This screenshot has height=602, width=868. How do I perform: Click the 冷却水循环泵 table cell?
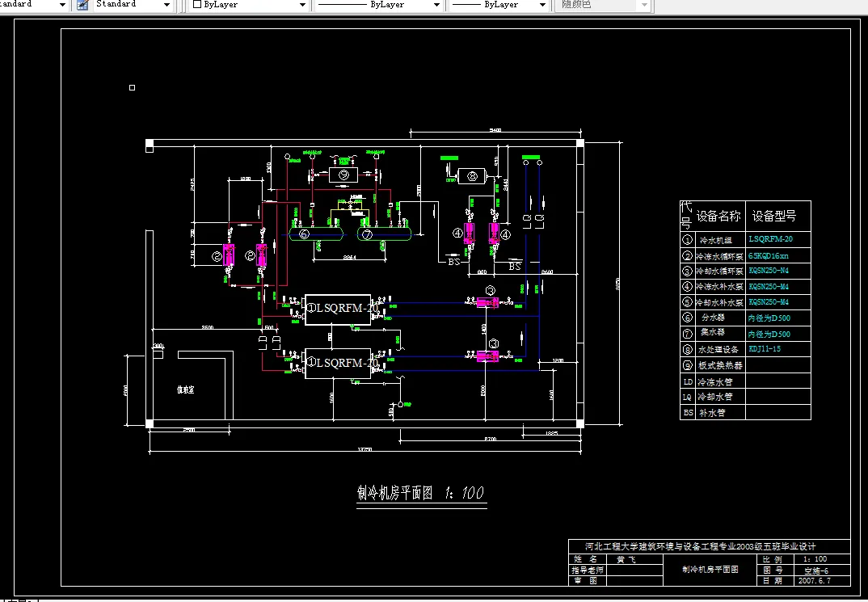coord(719,272)
